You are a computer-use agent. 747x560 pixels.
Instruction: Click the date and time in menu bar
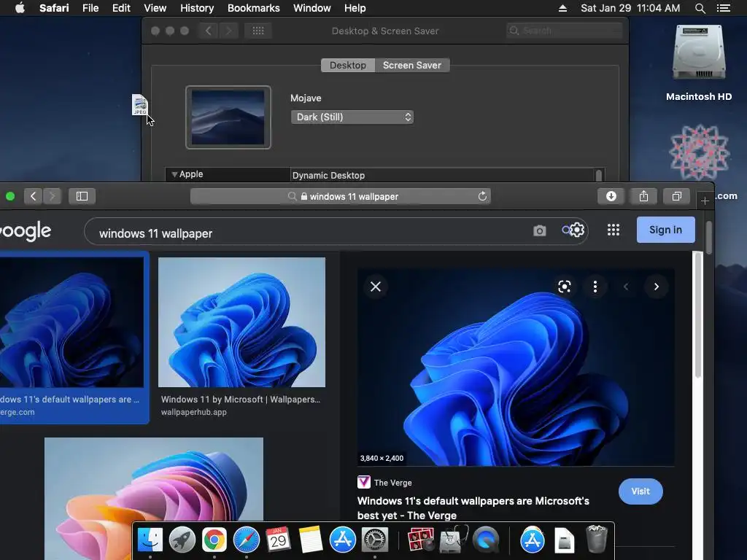point(630,8)
